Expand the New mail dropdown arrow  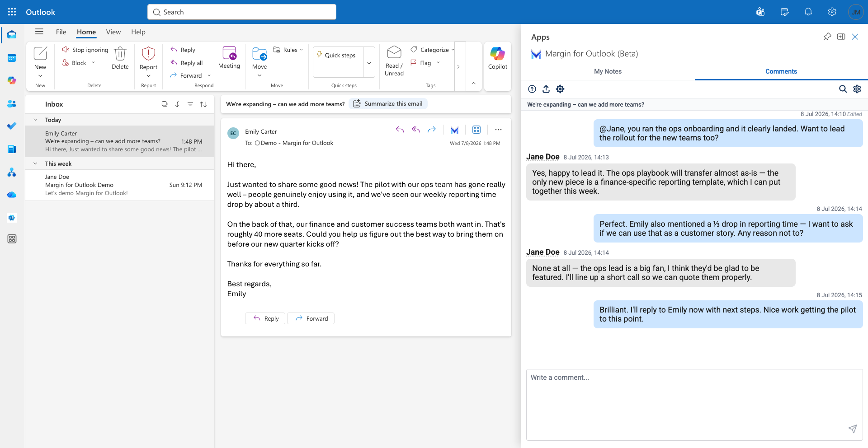(40, 76)
